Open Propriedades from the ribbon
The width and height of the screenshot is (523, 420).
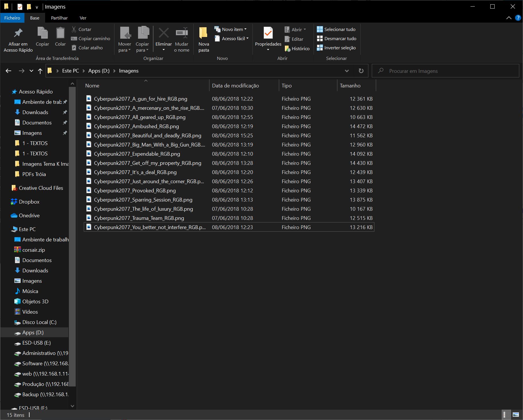[x=268, y=40]
